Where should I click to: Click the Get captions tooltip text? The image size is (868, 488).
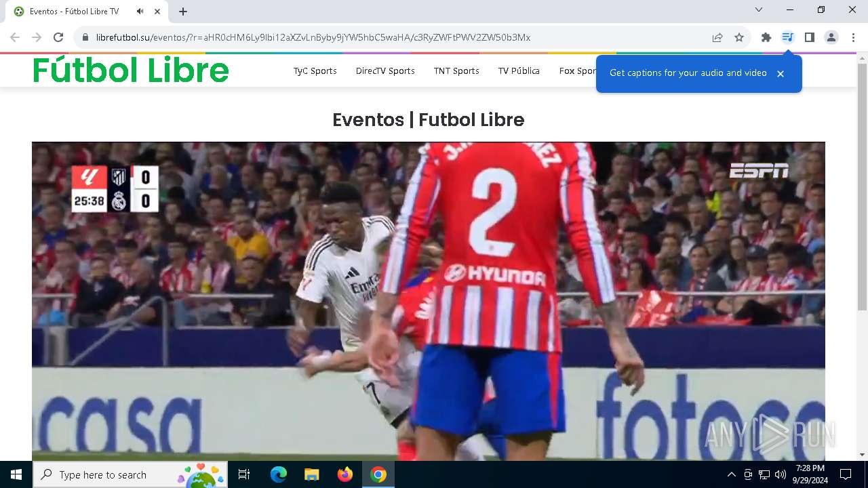[x=688, y=73]
